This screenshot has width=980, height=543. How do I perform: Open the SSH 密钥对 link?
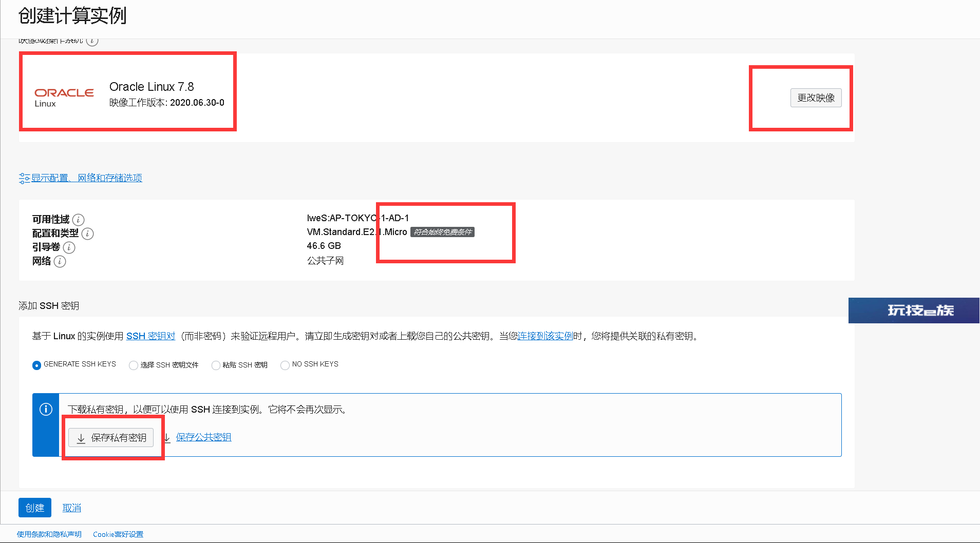(150, 336)
